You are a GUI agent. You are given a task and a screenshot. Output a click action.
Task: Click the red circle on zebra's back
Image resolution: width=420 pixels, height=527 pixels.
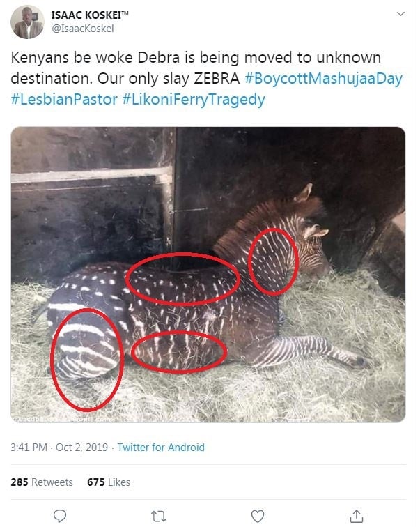[182, 280]
